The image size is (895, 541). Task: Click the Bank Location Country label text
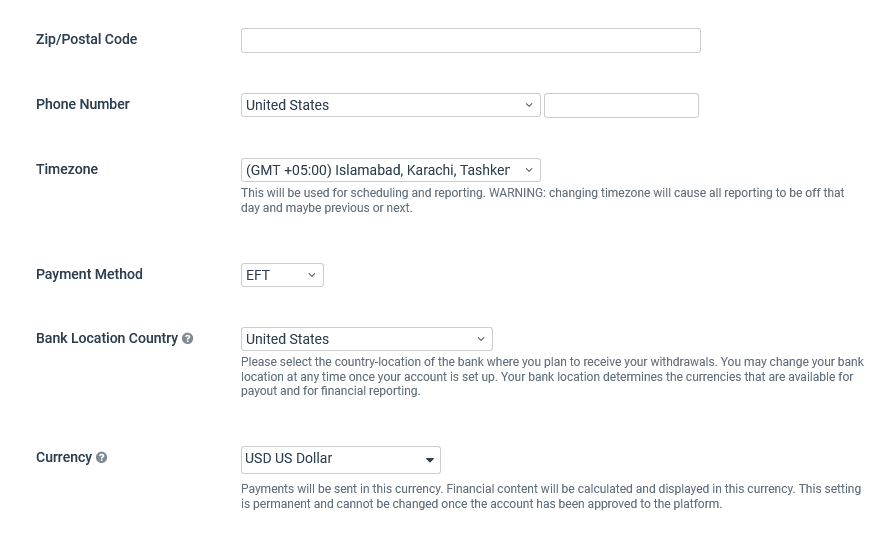107,338
